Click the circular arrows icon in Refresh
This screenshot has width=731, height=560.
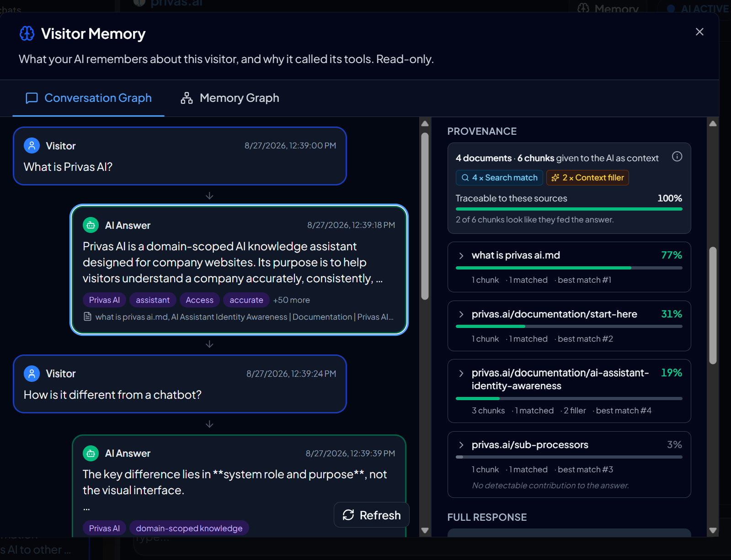point(348,515)
